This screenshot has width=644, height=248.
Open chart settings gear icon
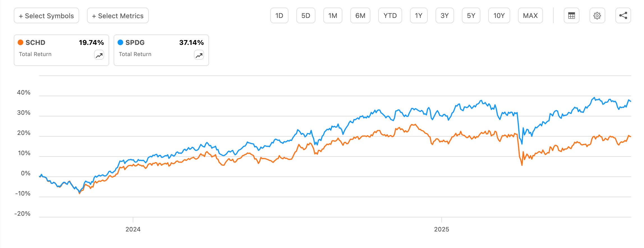(597, 15)
